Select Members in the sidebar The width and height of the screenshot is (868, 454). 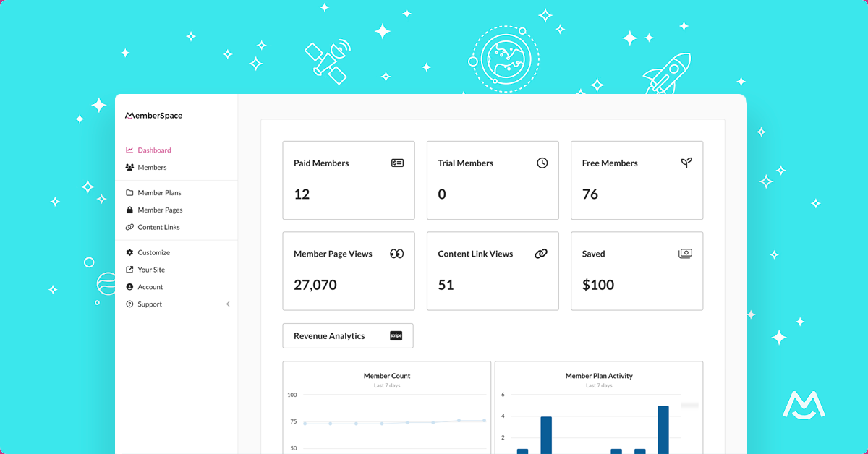(152, 167)
